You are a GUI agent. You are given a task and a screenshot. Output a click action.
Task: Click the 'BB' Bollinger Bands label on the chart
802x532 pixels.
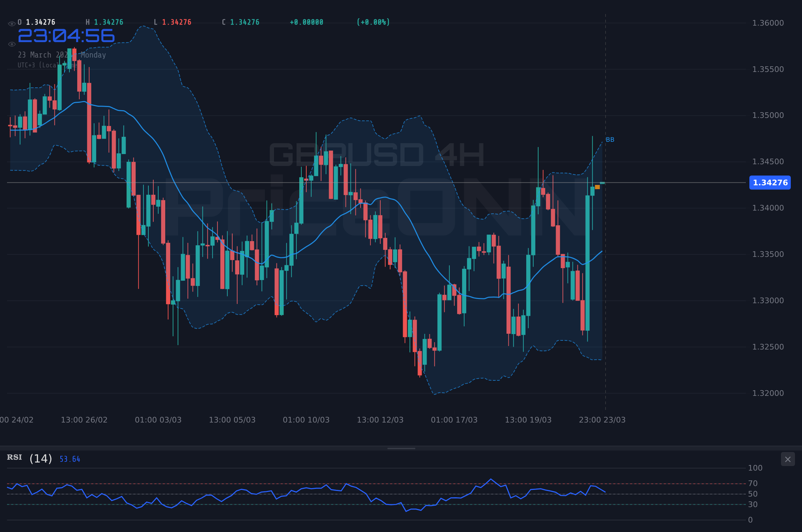tap(610, 140)
